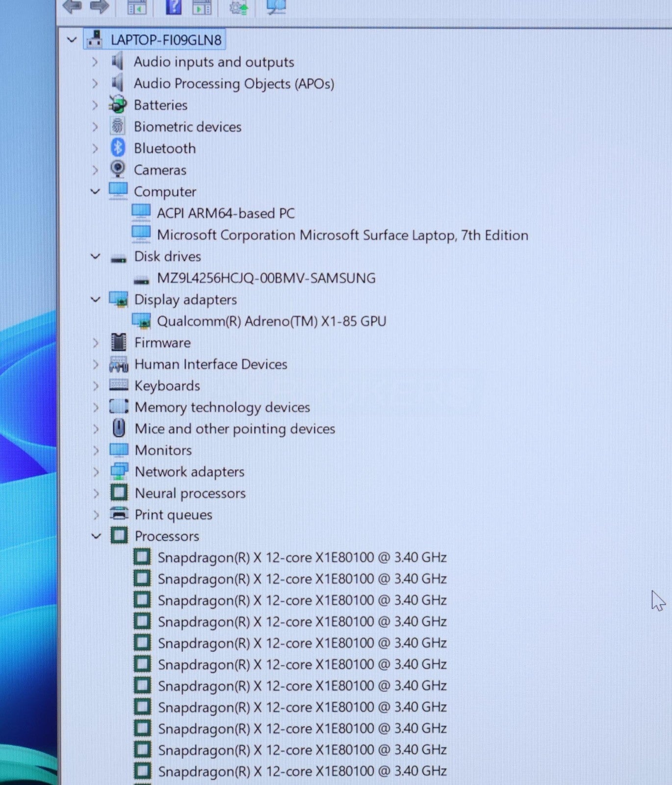Collapse the Computer node
672x785 pixels.
coord(95,191)
